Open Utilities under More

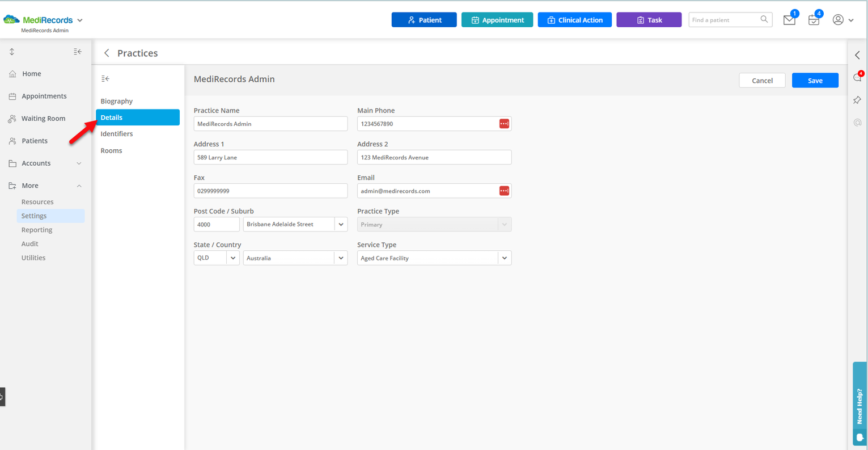[33, 258]
